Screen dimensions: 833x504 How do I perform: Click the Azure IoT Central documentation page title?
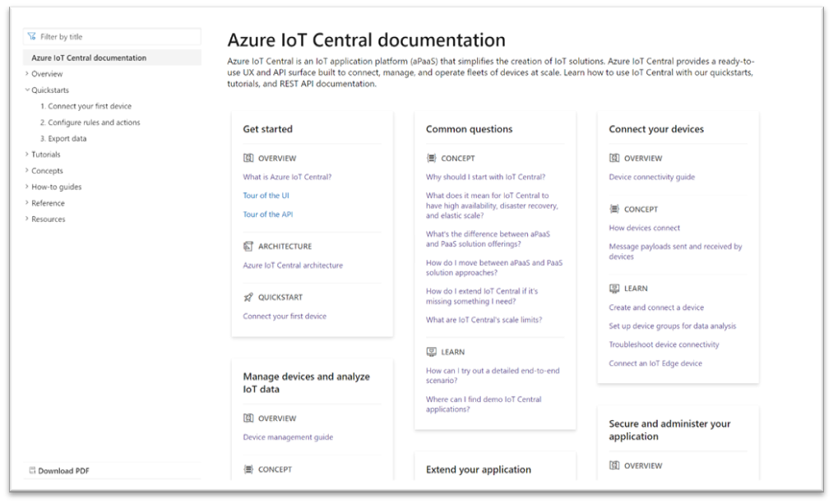pyautogui.click(x=367, y=39)
